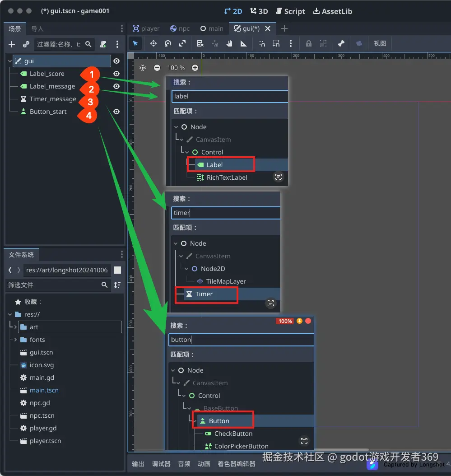Open the Script workspace
451x476 pixels.
[290, 11]
